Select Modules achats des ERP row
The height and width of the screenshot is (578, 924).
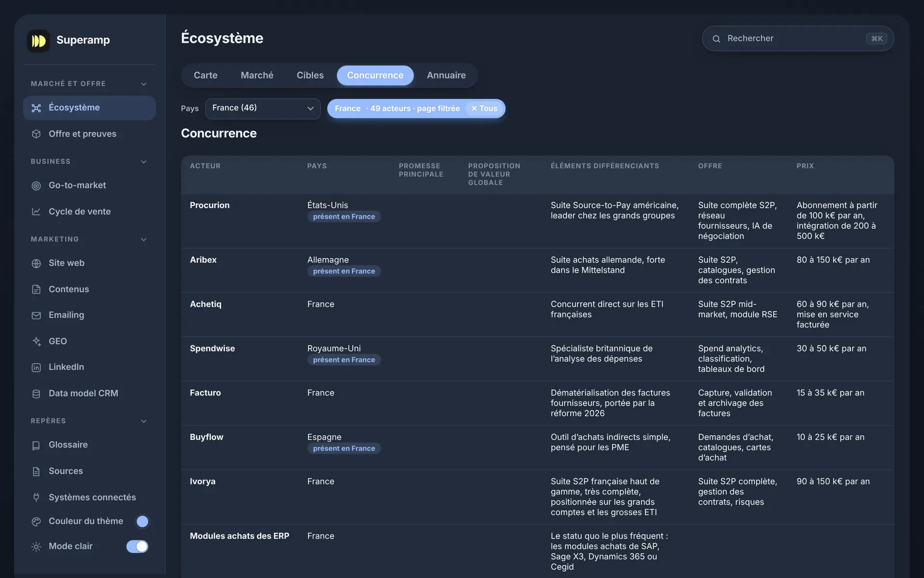pyautogui.click(x=239, y=536)
